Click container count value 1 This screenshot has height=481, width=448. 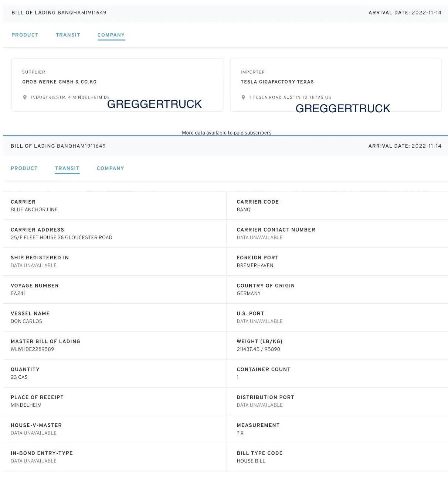click(x=238, y=377)
